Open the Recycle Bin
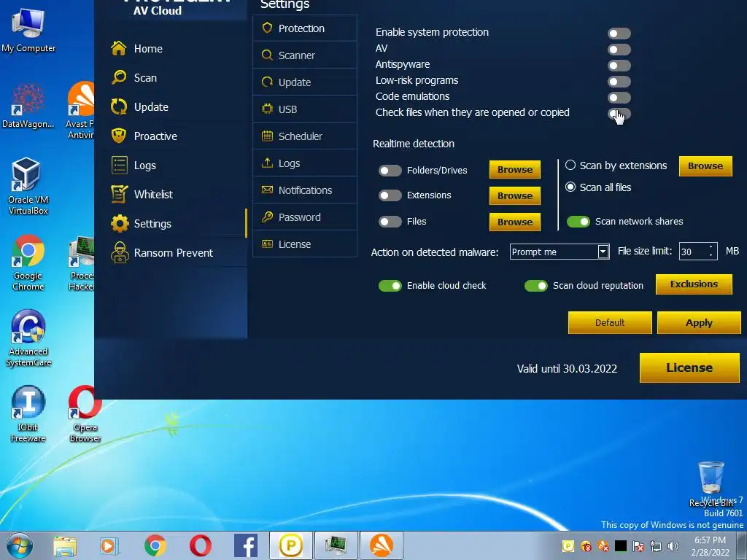The width and height of the screenshot is (747, 560). tap(711, 484)
